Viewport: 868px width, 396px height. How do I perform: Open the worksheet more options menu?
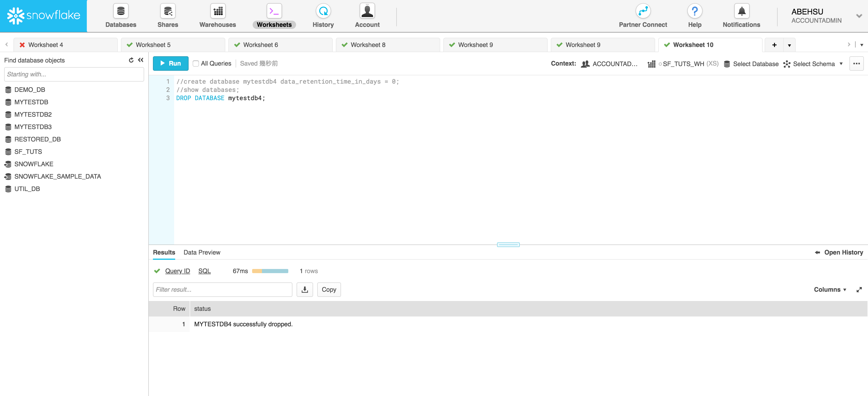(x=856, y=63)
